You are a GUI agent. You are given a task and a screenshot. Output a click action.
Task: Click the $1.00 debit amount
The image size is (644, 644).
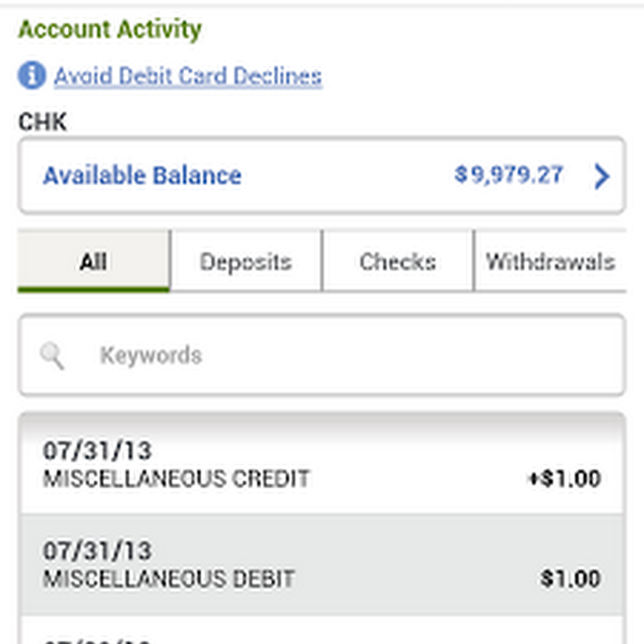click(x=570, y=578)
